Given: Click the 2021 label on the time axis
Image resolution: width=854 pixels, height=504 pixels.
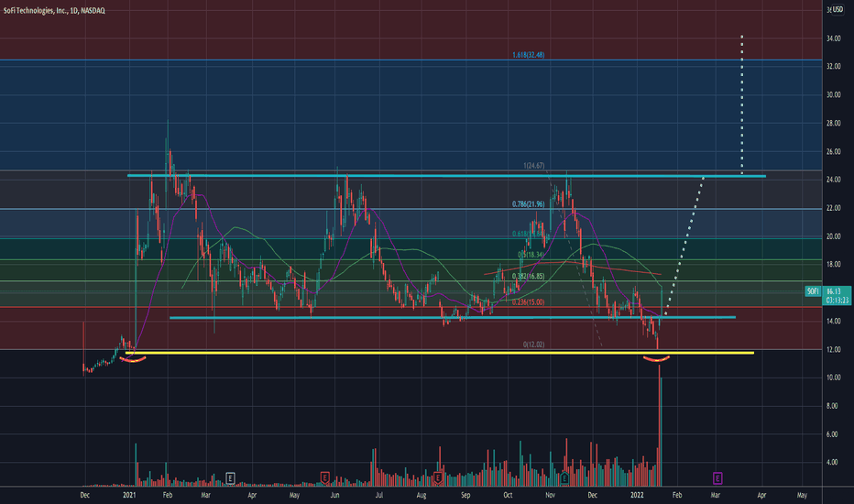Looking at the screenshot, I should pos(129,495).
